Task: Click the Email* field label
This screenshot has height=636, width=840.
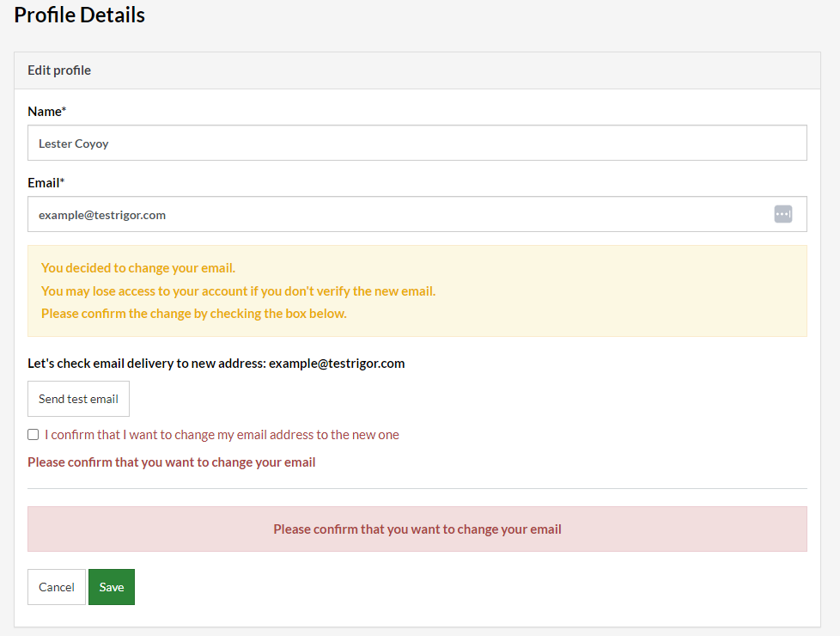Action: 46,183
